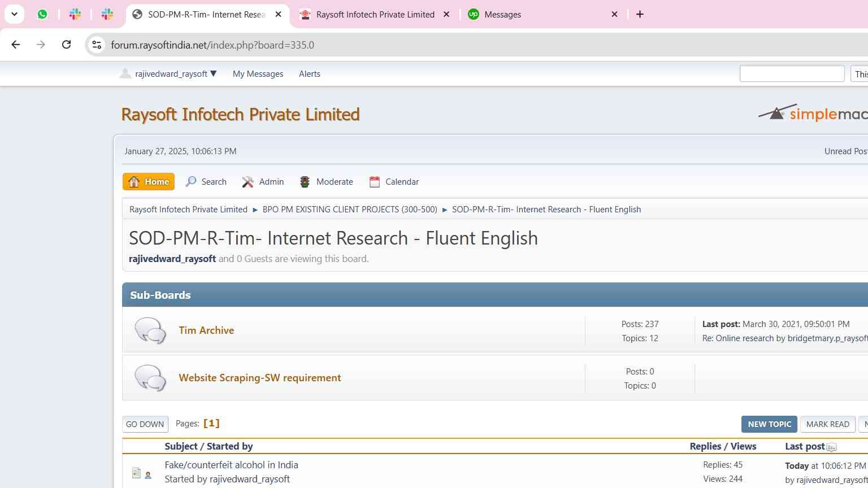Open Website Scraping-SW requirement sub-board

click(x=260, y=378)
